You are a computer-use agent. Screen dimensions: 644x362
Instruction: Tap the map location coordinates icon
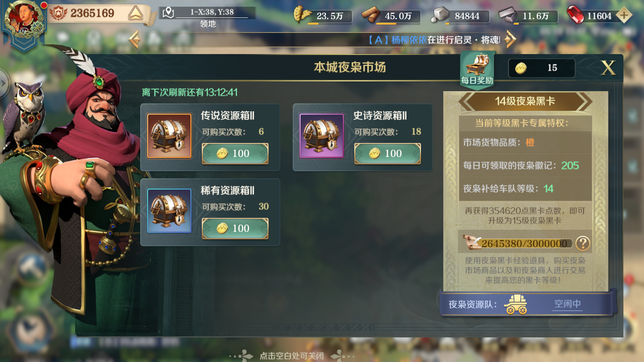click(x=168, y=13)
